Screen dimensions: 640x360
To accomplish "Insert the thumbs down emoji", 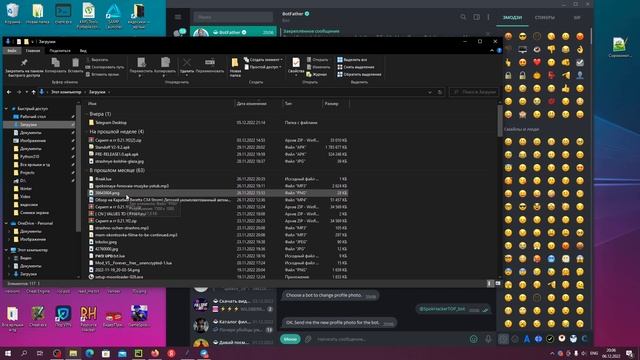I will (x=551, y=49).
